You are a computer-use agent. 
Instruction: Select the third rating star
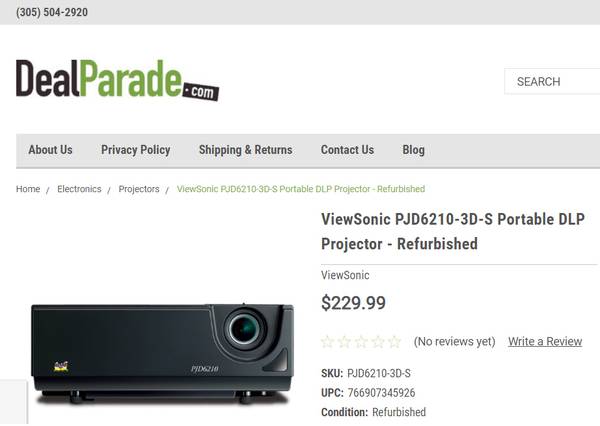tap(361, 341)
